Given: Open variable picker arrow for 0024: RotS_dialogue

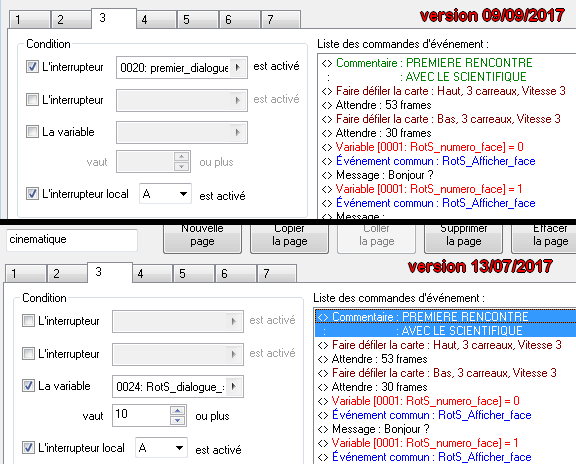Looking at the screenshot, I should click(x=234, y=386).
